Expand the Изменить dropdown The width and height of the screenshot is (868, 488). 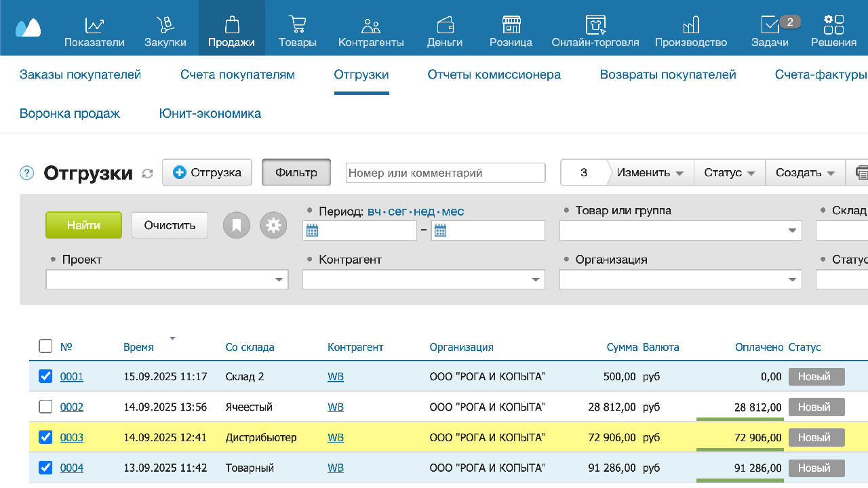click(650, 173)
